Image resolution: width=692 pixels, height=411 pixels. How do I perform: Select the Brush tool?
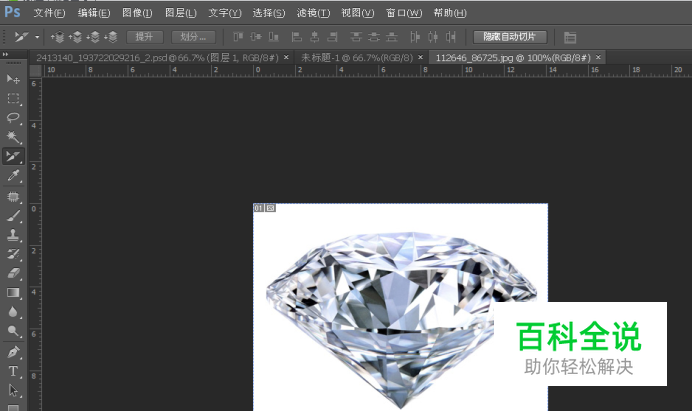(13, 216)
